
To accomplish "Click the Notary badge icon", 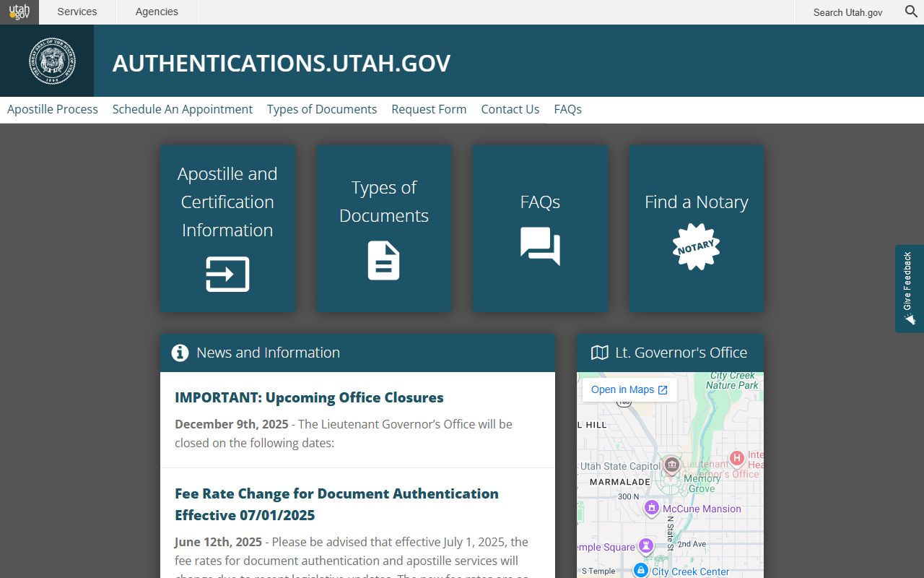I will click(x=696, y=246).
